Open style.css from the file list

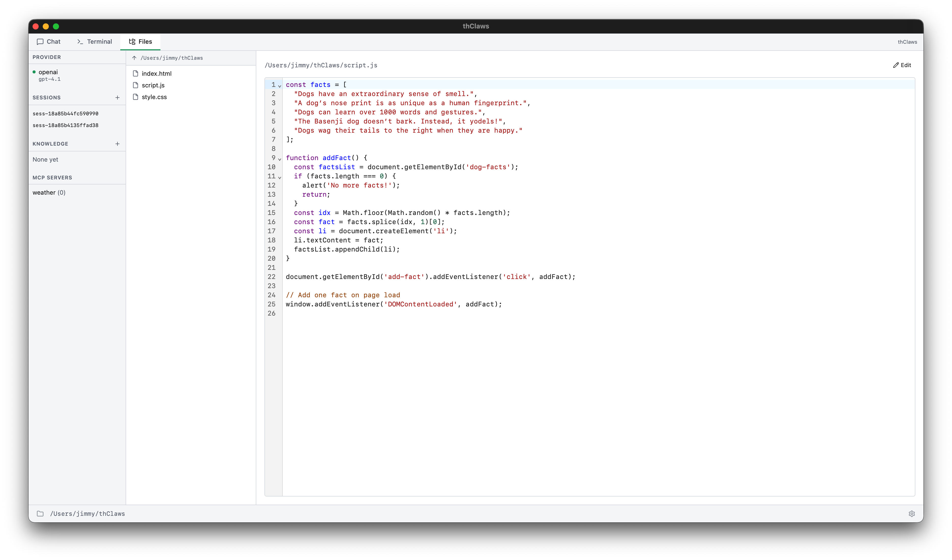click(x=154, y=97)
